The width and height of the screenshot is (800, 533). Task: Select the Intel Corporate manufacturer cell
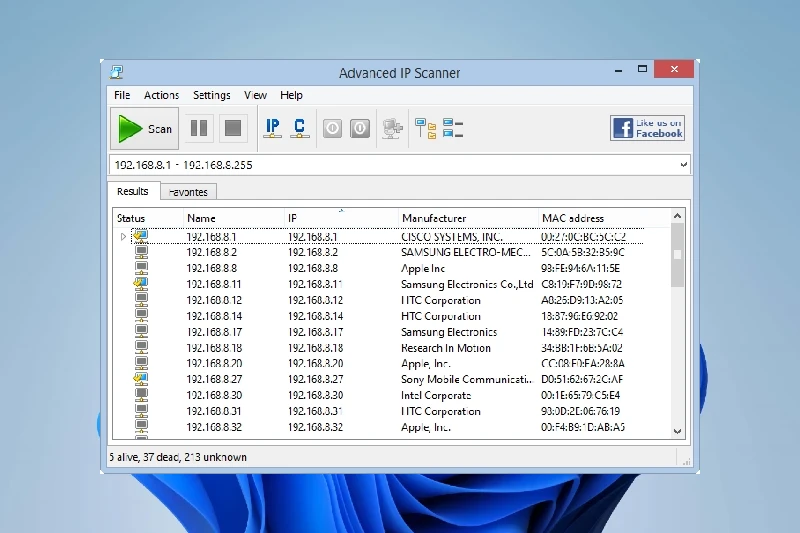pos(436,395)
